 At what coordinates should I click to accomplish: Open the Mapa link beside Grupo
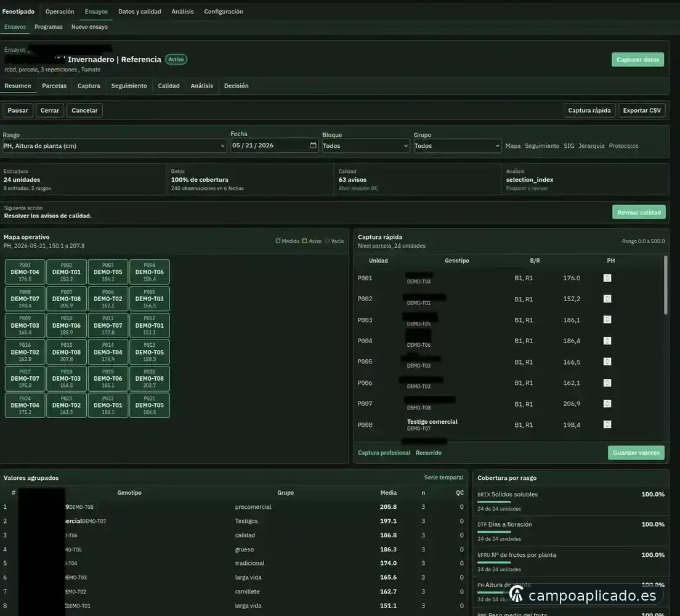pyautogui.click(x=512, y=146)
